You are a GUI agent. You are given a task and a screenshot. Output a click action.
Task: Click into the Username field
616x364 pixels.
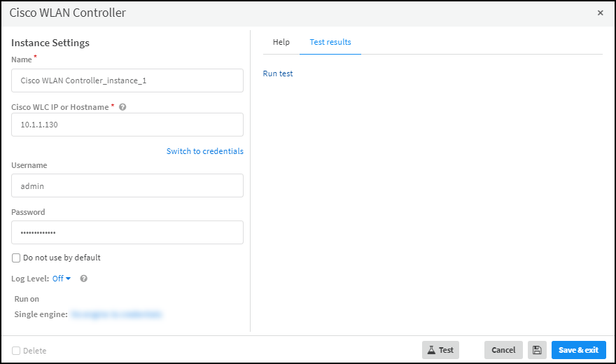(x=127, y=185)
